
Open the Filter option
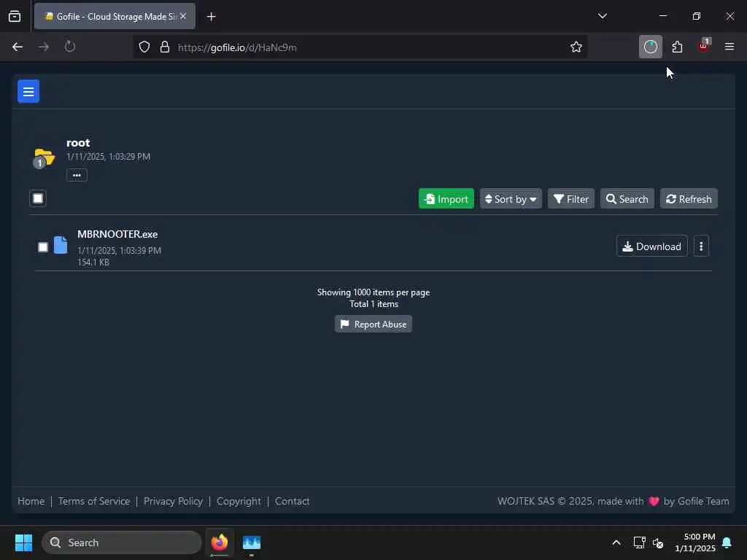570,199
